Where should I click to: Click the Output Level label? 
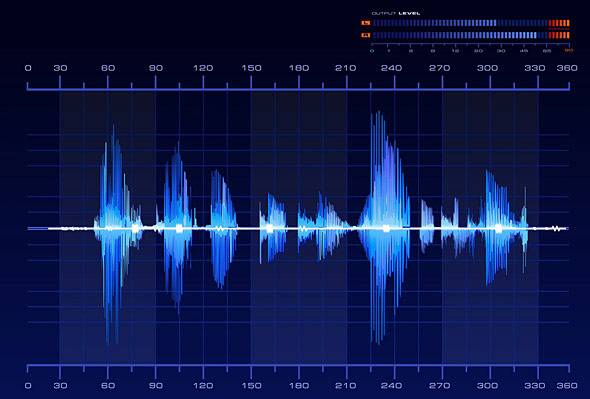pos(396,13)
